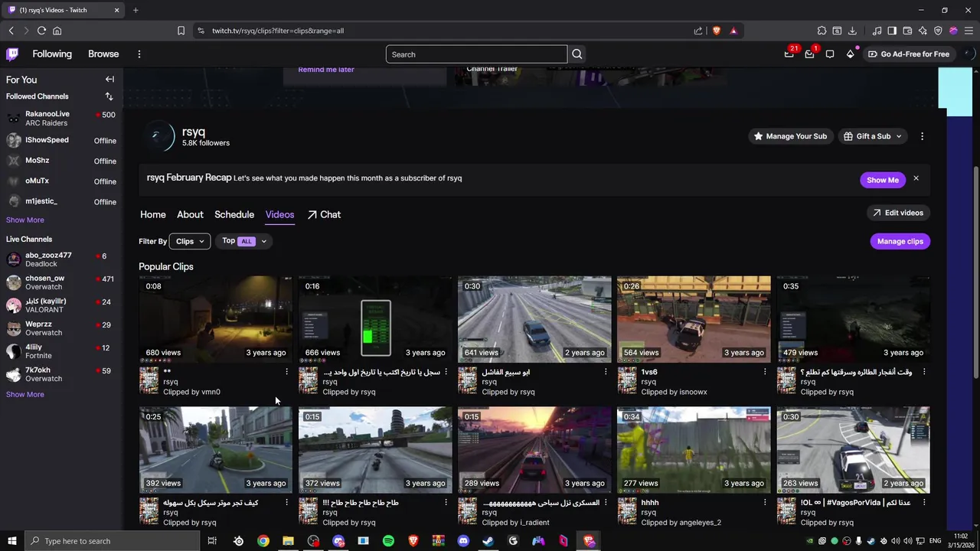Open Google Chrome from the taskbar
The image size is (980, 551).
click(x=263, y=541)
